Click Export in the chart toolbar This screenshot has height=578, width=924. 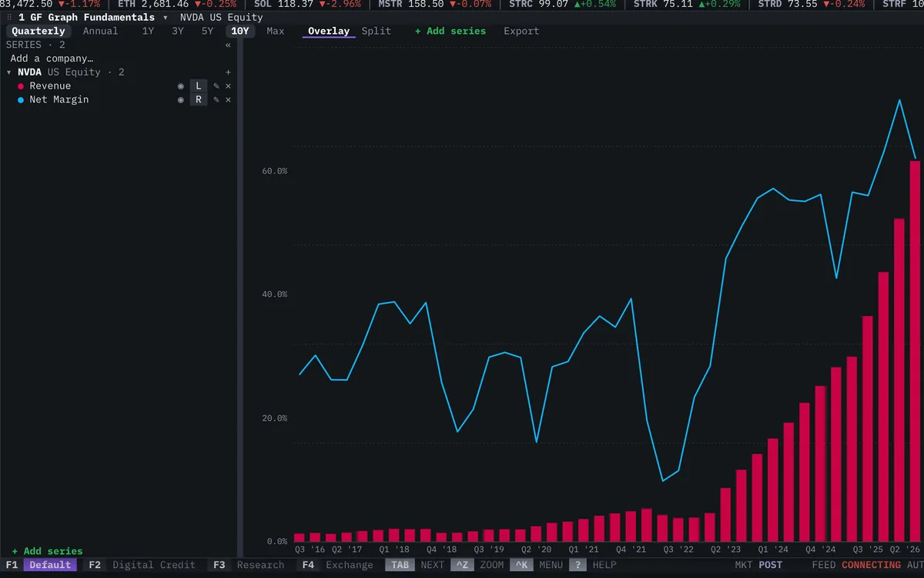(x=521, y=32)
